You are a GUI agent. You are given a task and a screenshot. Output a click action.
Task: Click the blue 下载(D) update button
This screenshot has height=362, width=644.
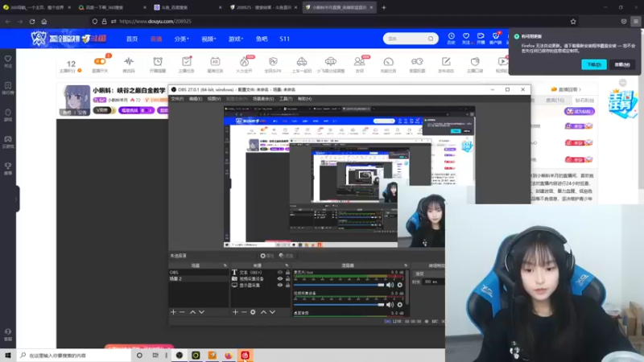coord(594,64)
